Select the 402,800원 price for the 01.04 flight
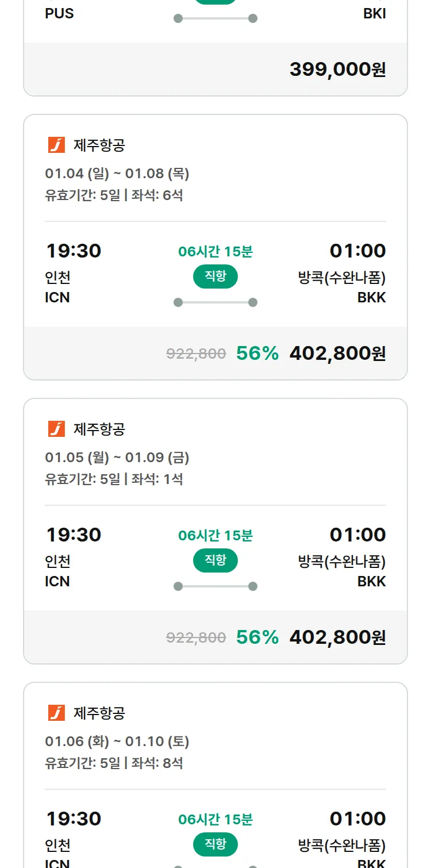Image resolution: width=431 pixels, height=868 pixels. 337,353
